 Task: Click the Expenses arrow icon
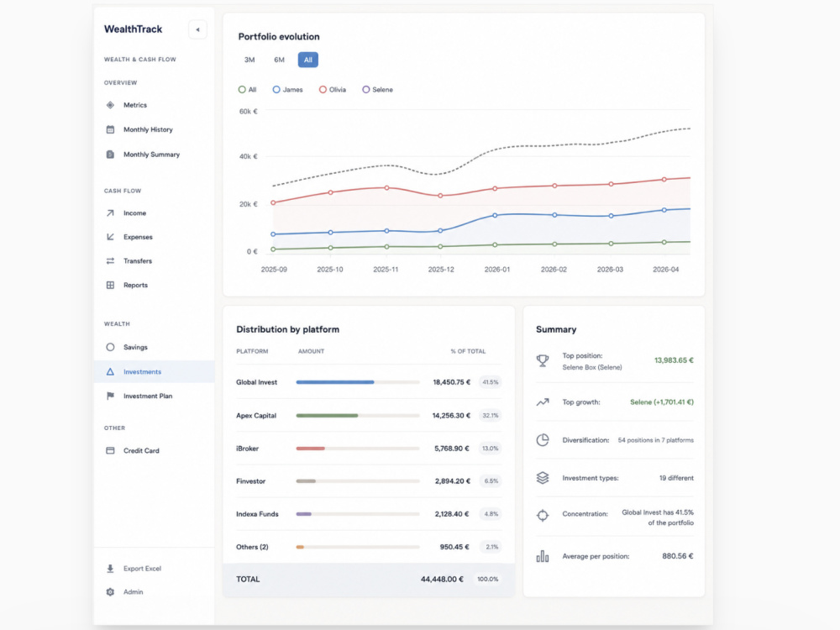[110, 237]
